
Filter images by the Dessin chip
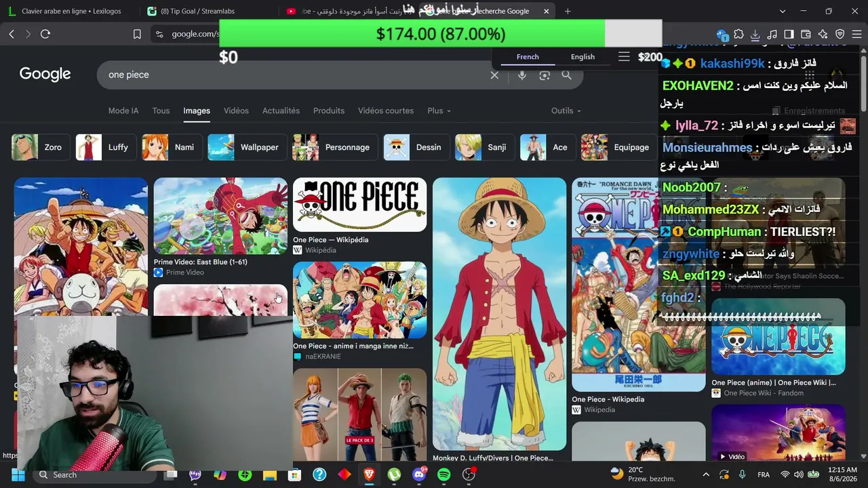pyautogui.click(x=416, y=147)
